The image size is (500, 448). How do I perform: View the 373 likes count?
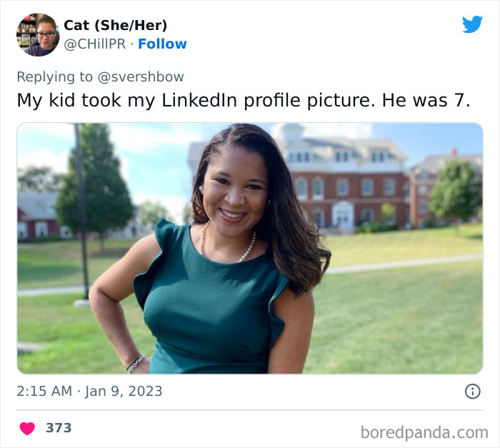[x=59, y=428]
